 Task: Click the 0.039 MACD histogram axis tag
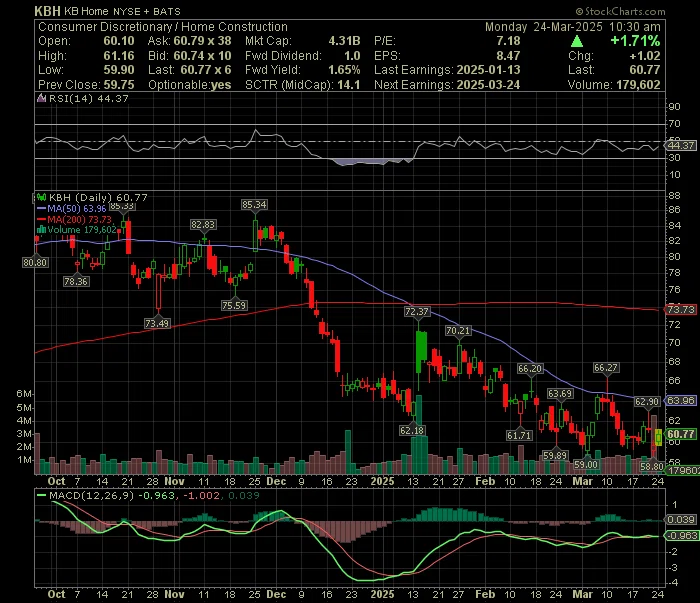(x=680, y=519)
